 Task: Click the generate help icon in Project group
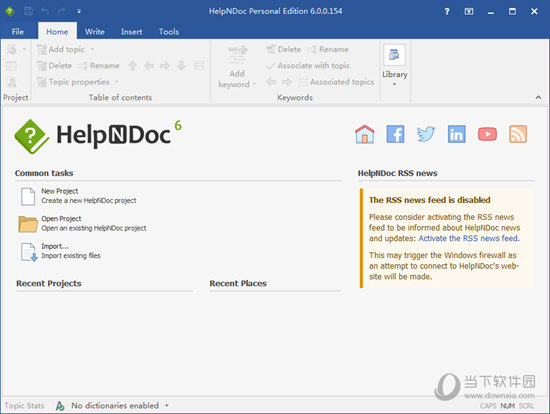(x=12, y=49)
